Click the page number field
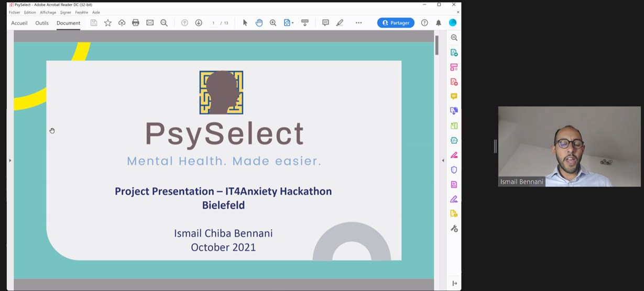 (x=213, y=23)
